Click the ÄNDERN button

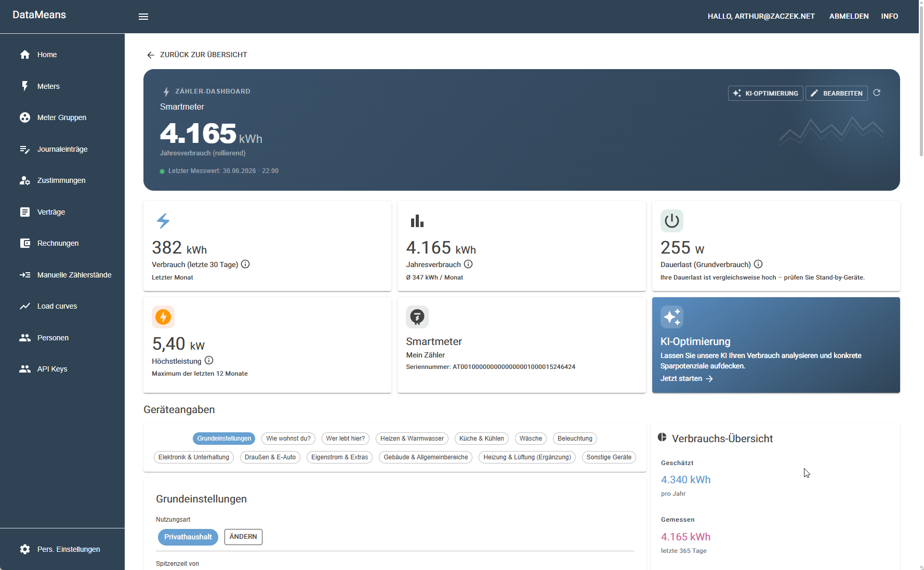coord(243,537)
